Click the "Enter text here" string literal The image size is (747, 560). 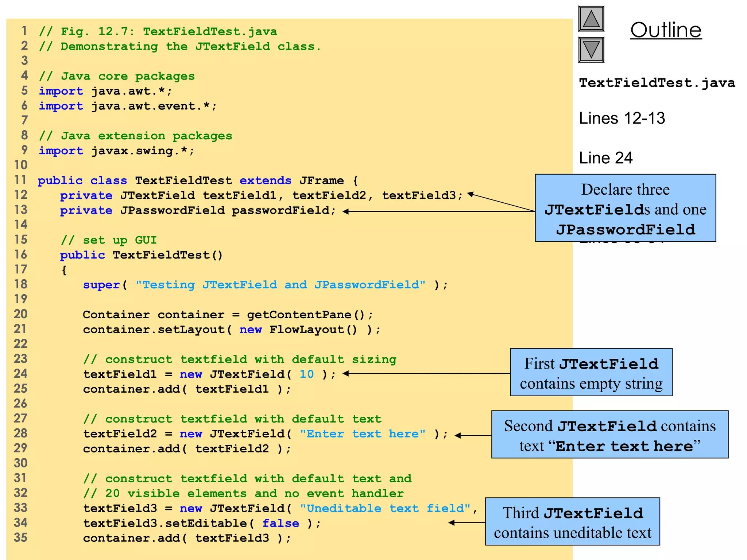[x=363, y=434]
